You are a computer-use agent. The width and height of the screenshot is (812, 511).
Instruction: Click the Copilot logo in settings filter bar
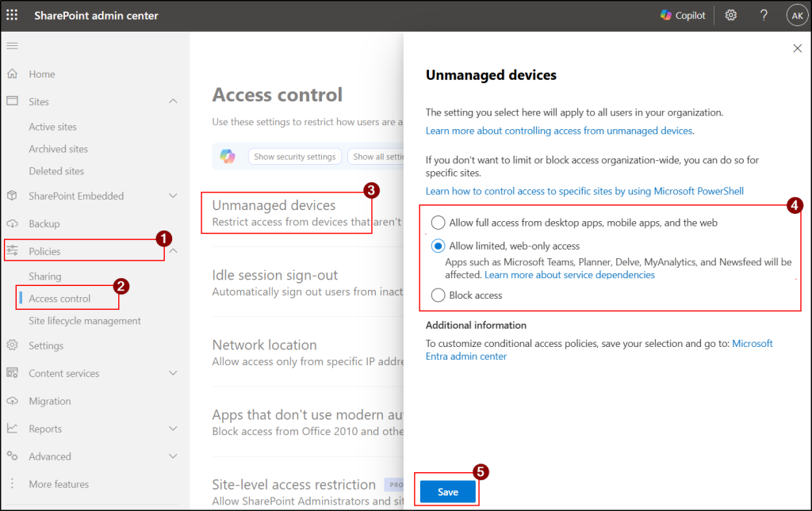tap(228, 156)
